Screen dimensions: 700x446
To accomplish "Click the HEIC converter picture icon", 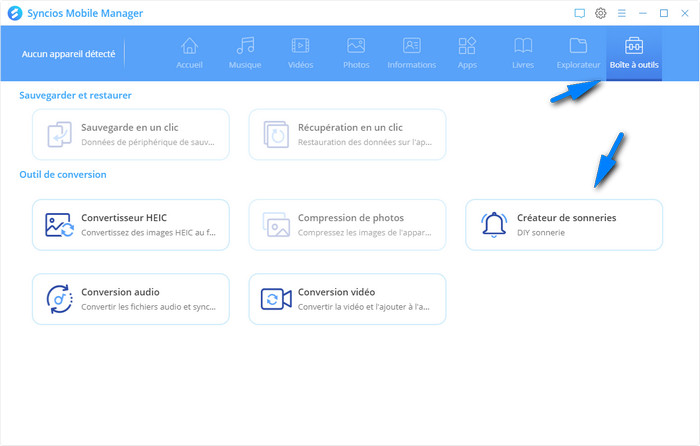I will coord(59,224).
